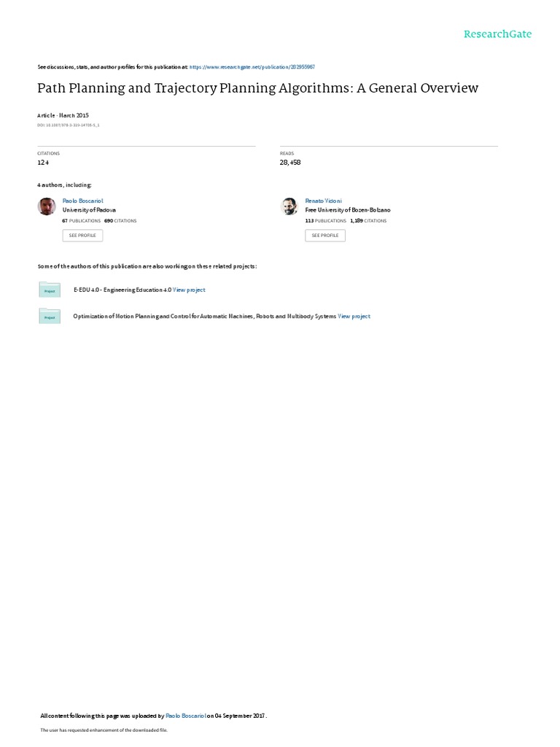Viewport: 560px width, 747px height.
Task: Click SEE PROFILE under University of Padova
Action: point(82,236)
